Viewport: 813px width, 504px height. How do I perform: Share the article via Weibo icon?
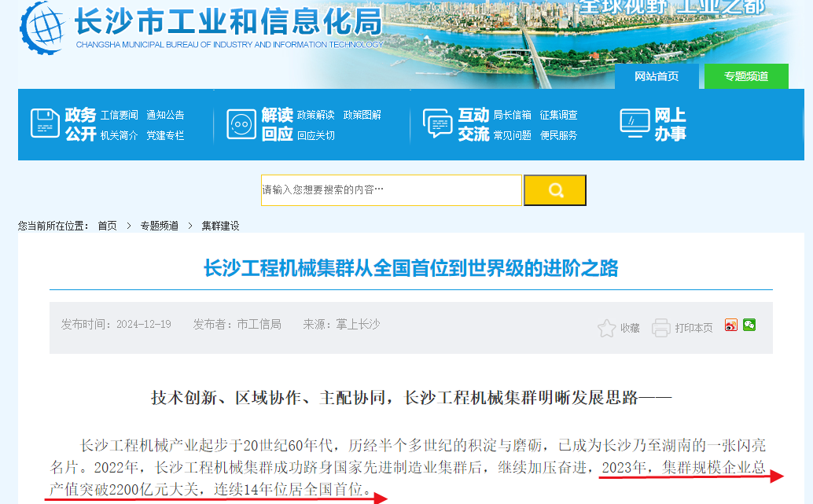pyautogui.click(x=731, y=325)
